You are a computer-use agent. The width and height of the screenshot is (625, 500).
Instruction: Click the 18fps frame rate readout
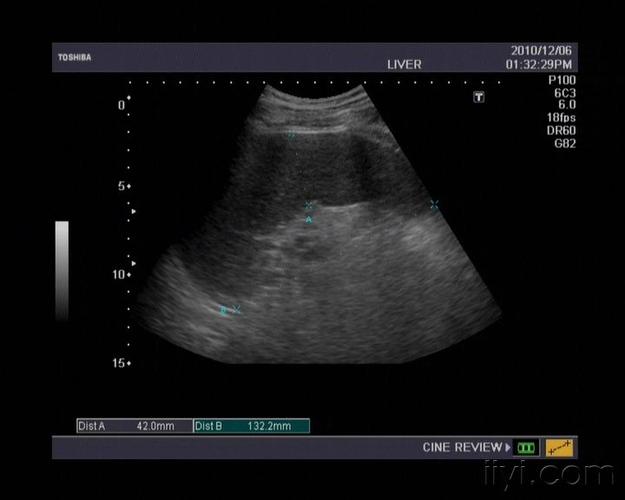pyautogui.click(x=563, y=117)
